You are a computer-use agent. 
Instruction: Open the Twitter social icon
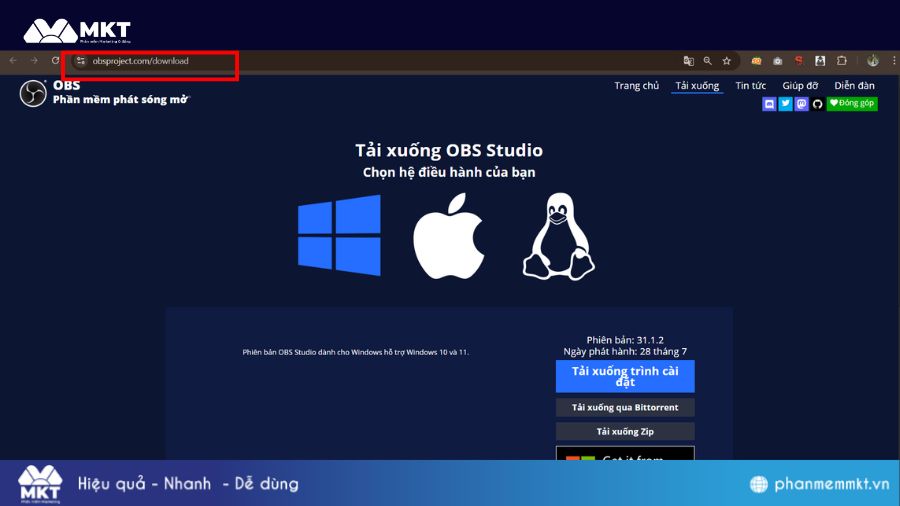[785, 104]
